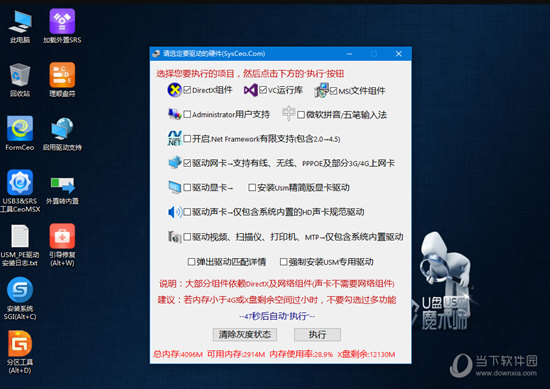550x389 pixels.
Task: Click the 驱动显卡 monitor icon
Action: tap(175, 187)
